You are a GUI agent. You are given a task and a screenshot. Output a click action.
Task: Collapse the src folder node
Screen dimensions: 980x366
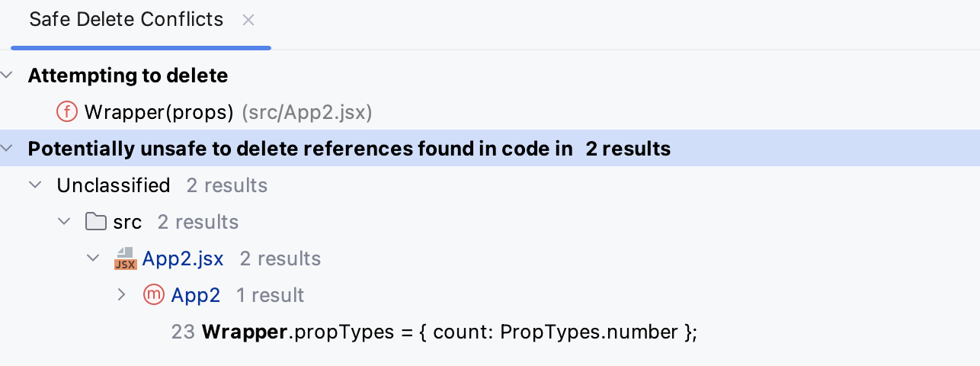(x=65, y=222)
